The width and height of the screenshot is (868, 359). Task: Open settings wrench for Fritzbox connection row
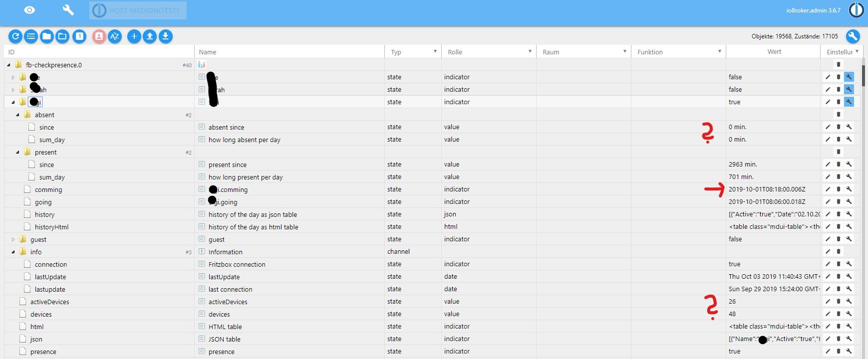[849, 264]
